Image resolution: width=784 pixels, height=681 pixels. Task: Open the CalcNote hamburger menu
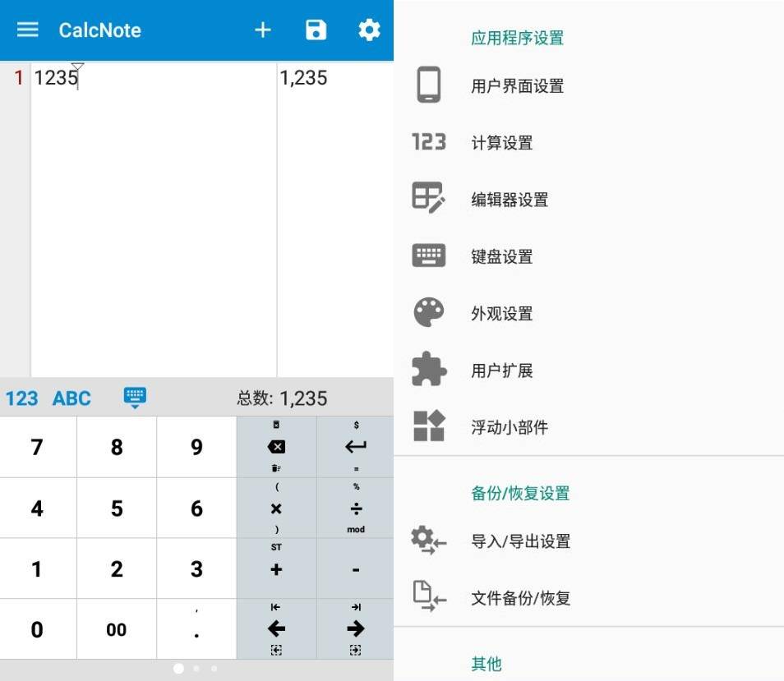27,30
